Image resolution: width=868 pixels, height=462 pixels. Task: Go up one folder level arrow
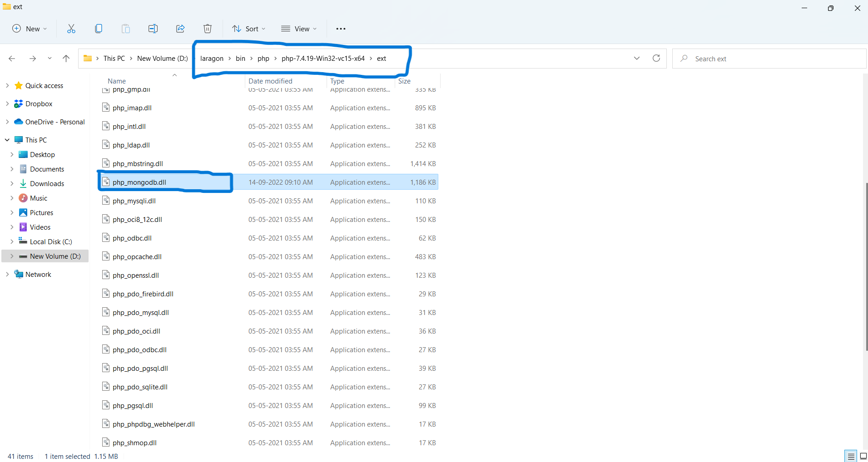66,59
